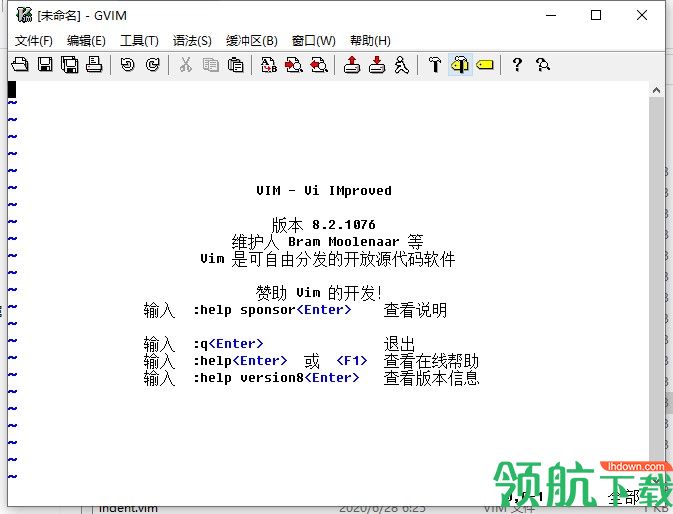
Task: Click the Save all files icon
Action: click(x=70, y=65)
